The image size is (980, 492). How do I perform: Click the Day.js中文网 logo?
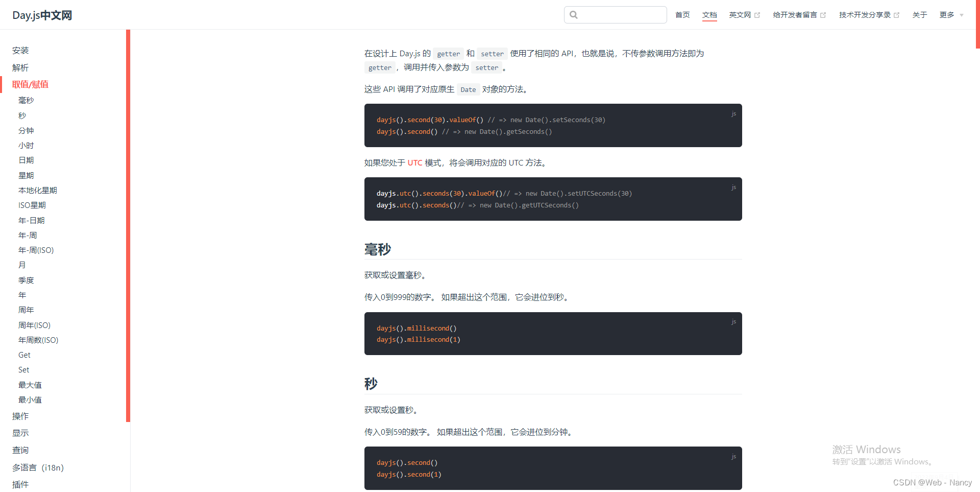[42, 15]
